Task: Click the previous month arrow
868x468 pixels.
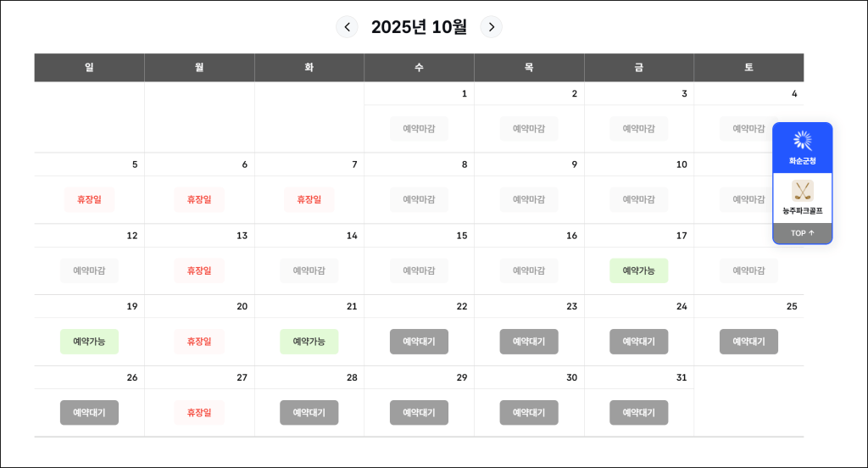Action: 347,27
